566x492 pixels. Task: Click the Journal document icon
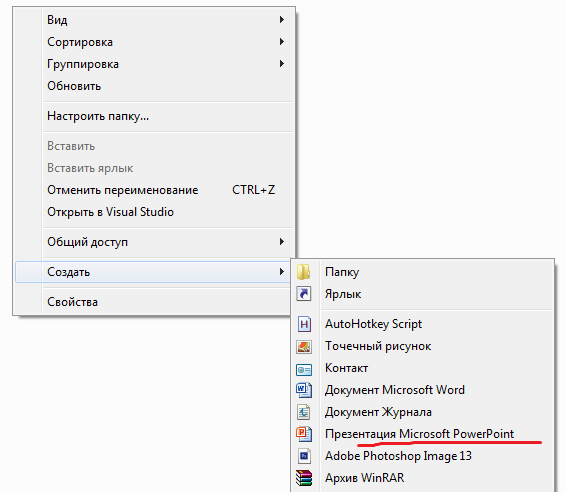pos(304,412)
